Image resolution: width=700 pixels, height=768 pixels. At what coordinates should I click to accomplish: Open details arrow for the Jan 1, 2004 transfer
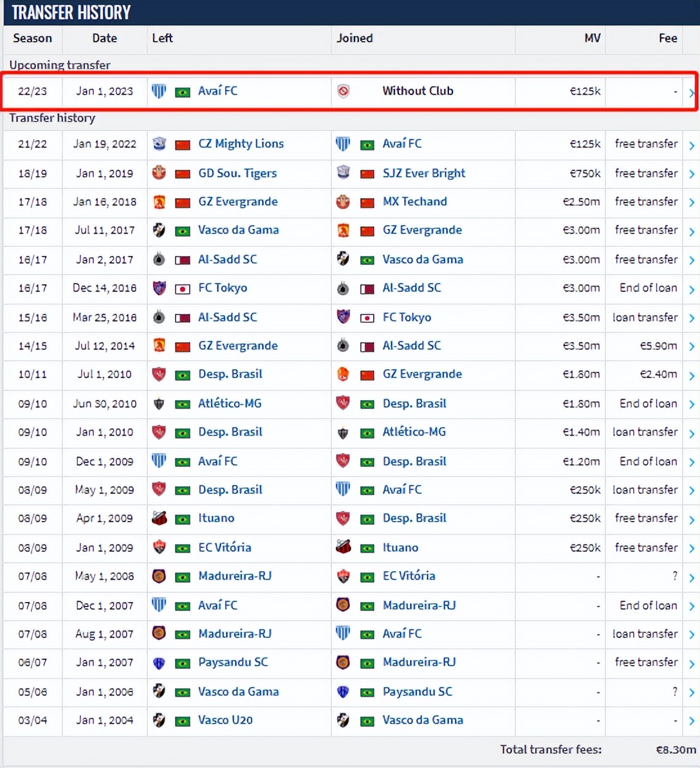691,721
